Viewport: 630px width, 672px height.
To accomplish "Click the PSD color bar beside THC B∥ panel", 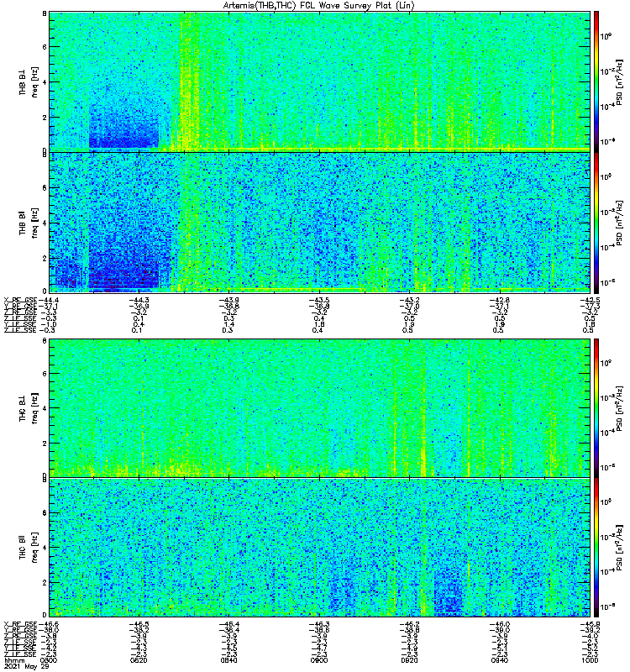I will 596,548.
